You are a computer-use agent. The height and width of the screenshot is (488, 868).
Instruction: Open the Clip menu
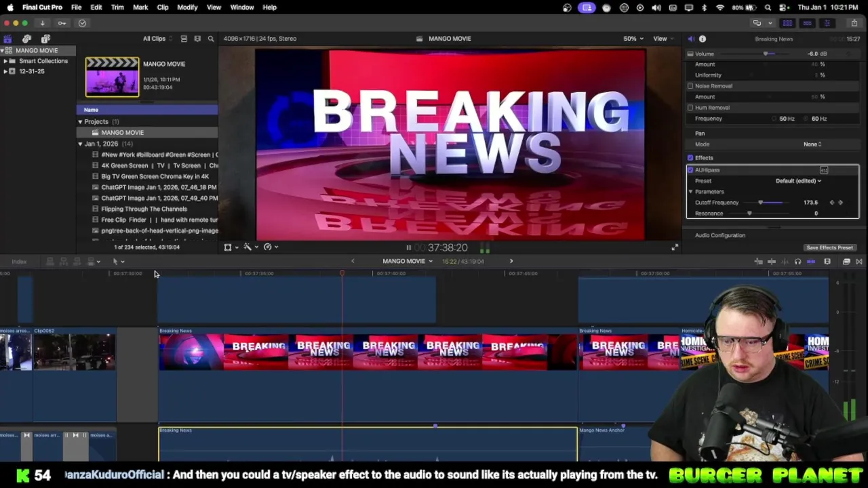point(163,7)
